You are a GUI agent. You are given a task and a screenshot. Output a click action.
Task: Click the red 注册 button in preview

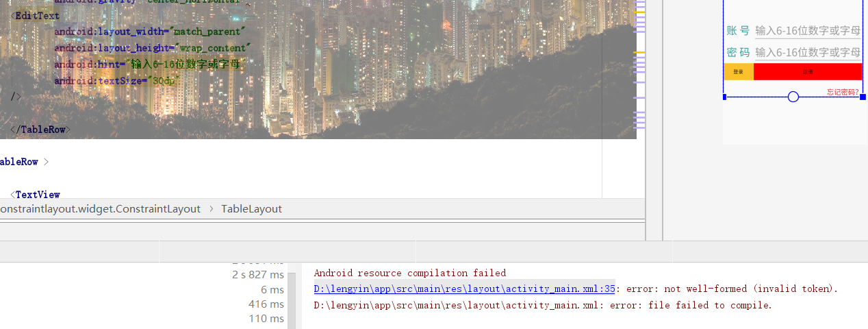tap(808, 72)
